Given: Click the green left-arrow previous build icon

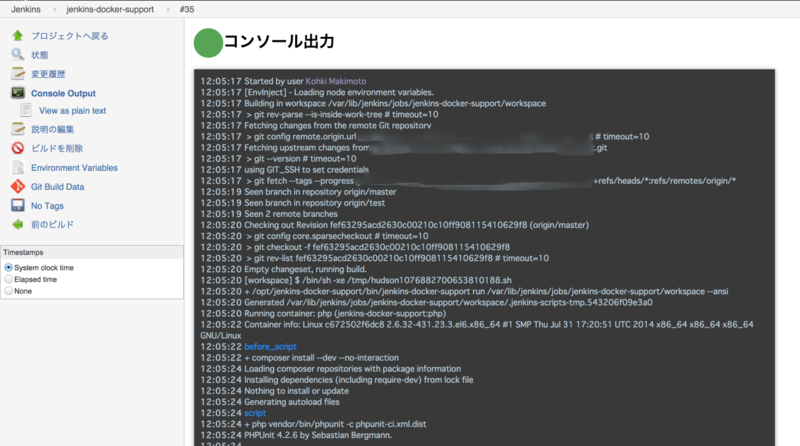Looking at the screenshot, I should 18,224.
